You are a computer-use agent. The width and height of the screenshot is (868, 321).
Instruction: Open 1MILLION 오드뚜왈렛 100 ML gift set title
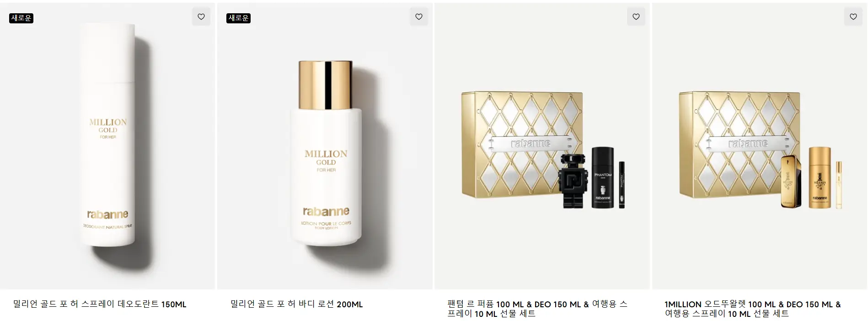[753, 309]
